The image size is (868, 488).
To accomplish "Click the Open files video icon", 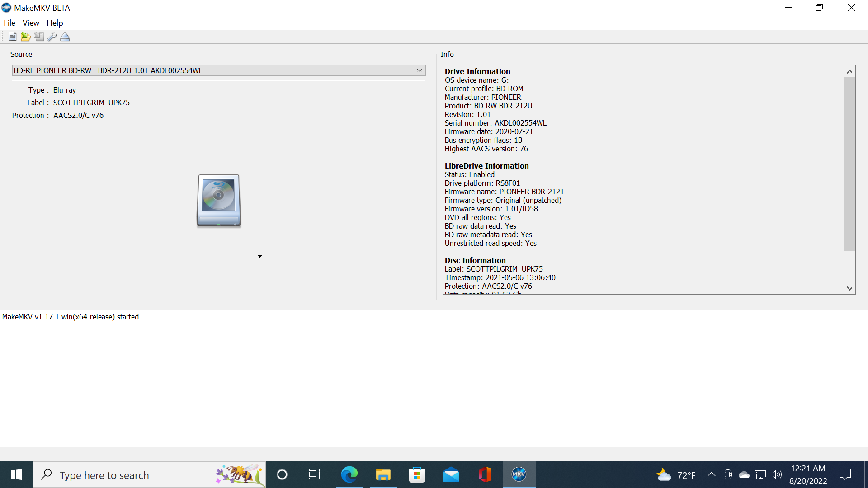I will (x=12, y=37).
